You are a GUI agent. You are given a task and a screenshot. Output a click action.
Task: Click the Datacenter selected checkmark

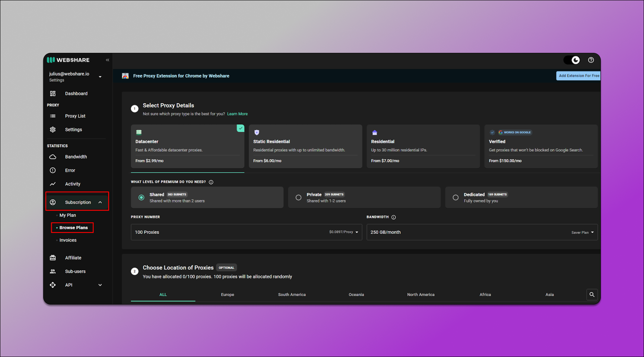[241, 128]
